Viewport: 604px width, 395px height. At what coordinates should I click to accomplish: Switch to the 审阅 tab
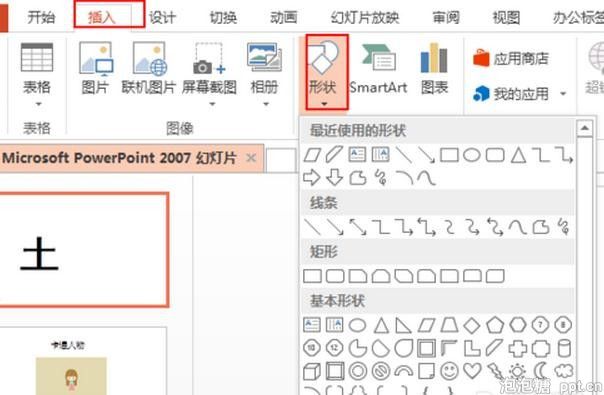(x=446, y=17)
